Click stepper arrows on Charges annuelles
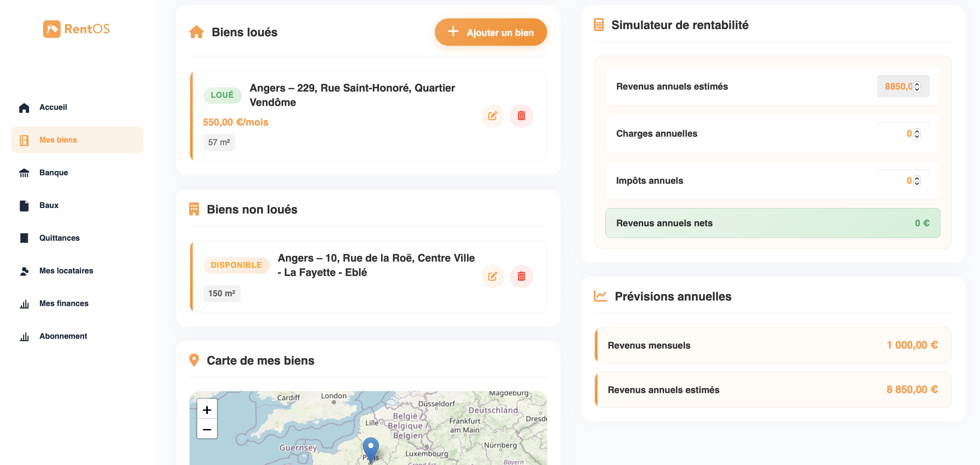 coord(917,134)
